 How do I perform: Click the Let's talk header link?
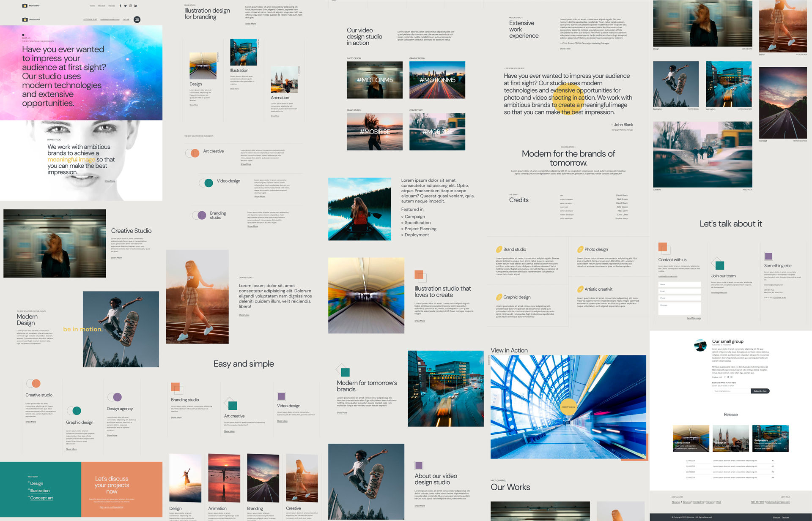(x=126, y=19)
